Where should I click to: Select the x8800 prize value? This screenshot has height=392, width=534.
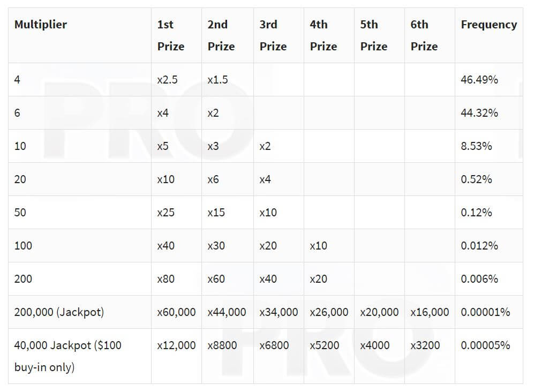[x=222, y=345]
